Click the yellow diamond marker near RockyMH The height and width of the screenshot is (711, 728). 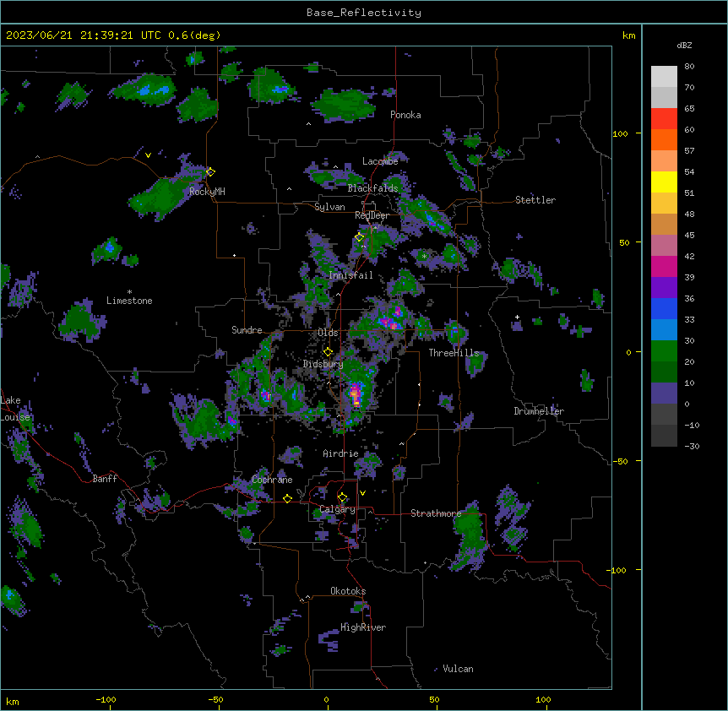[x=210, y=171]
